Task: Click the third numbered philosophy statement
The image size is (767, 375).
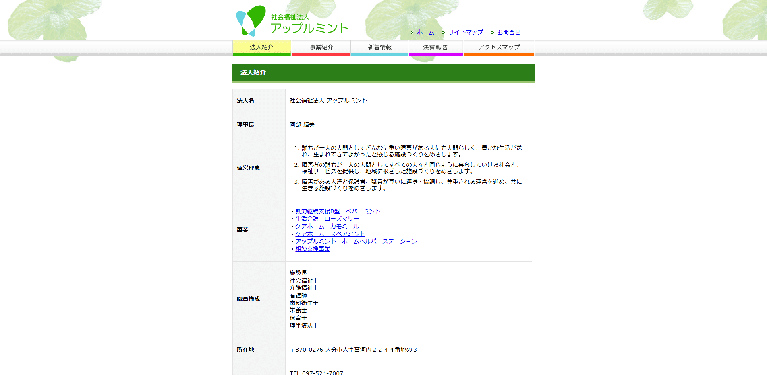Action: click(x=412, y=185)
